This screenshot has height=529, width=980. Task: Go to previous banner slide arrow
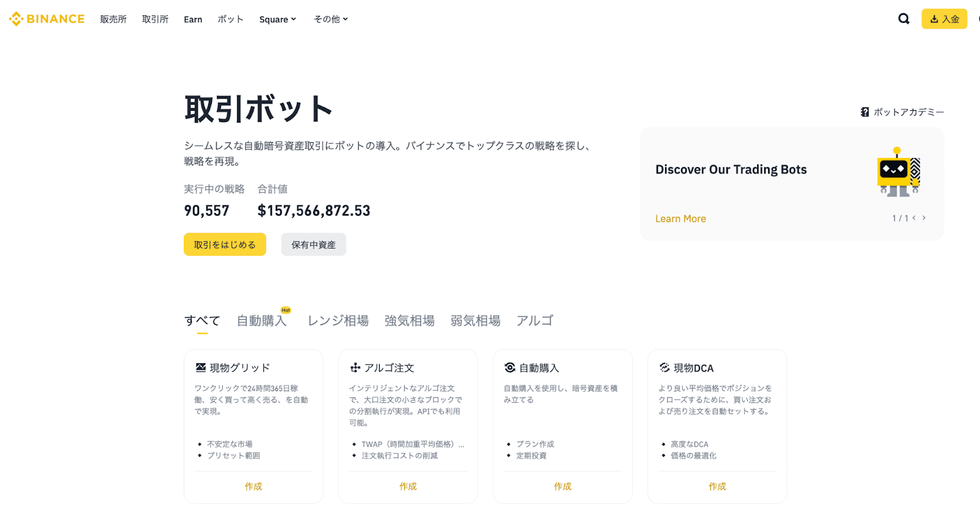[914, 218]
